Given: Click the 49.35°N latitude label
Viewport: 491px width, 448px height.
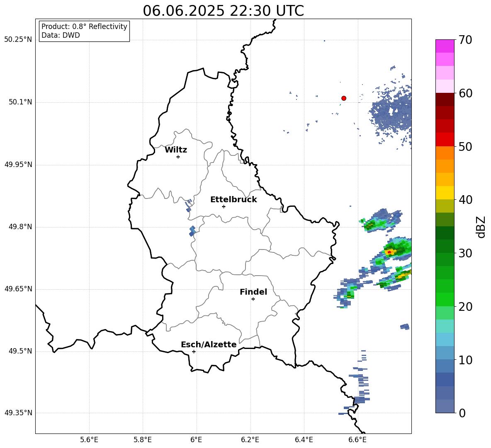Looking at the screenshot, I should click(18, 413).
